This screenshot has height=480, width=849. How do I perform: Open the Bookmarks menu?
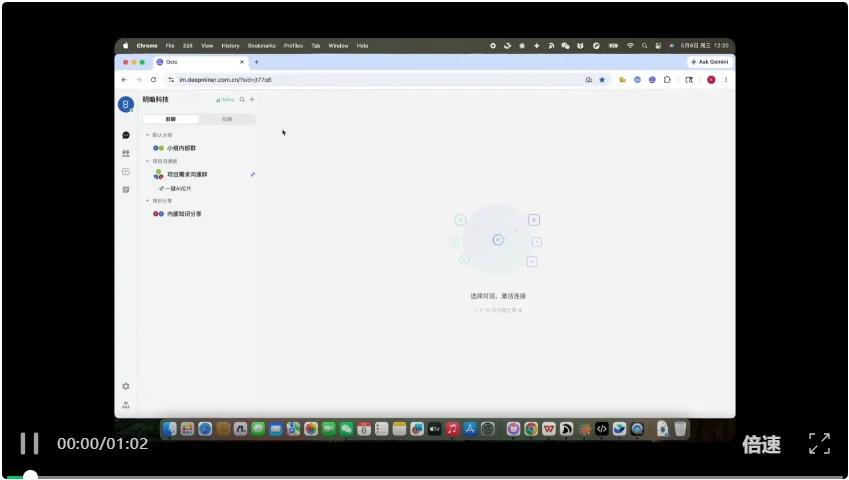coord(262,46)
